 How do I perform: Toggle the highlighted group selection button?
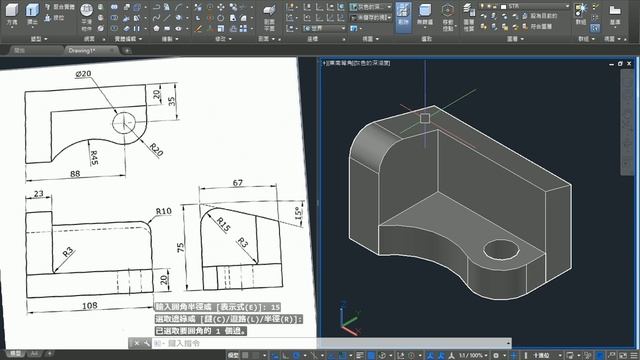coord(595,28)
